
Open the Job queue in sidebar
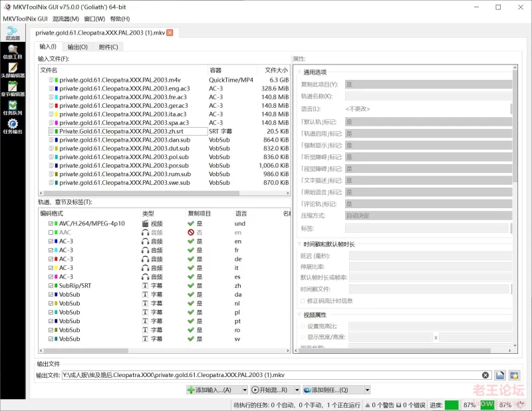pyautogui.click(x=13, y=108)
